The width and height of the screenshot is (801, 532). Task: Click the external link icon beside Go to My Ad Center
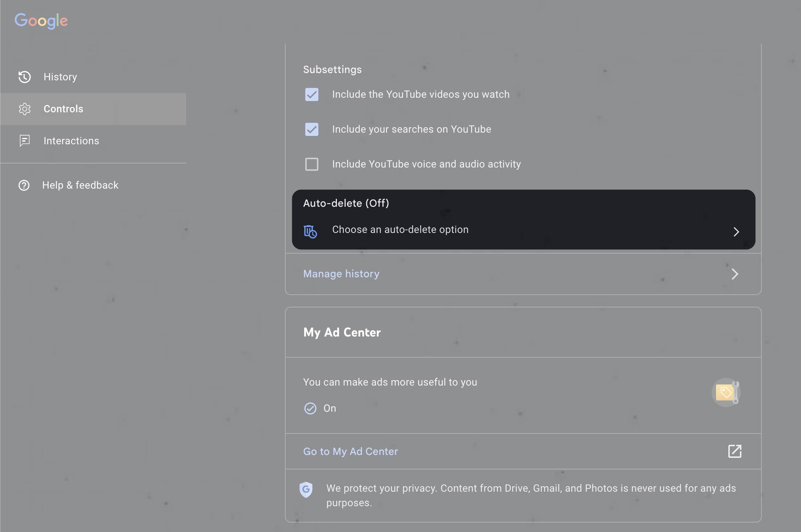pyautogui.click(x=735, y=451)
